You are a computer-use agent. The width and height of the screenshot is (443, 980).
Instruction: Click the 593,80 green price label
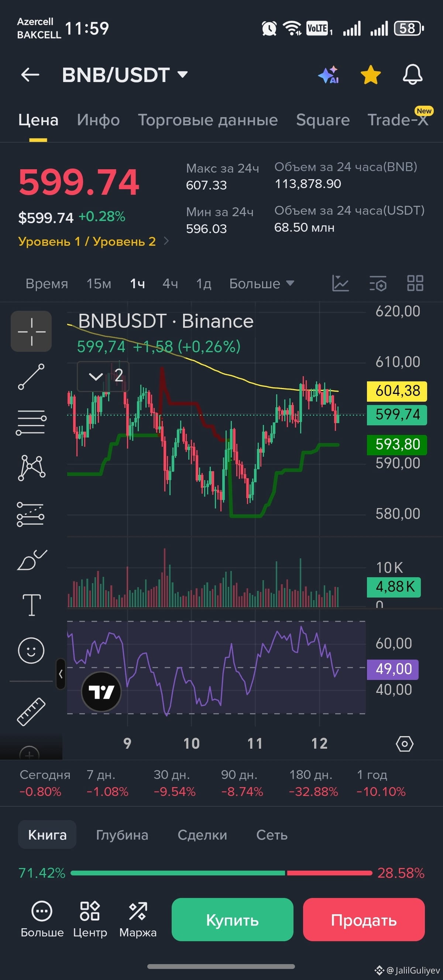(x=397, y=445)
